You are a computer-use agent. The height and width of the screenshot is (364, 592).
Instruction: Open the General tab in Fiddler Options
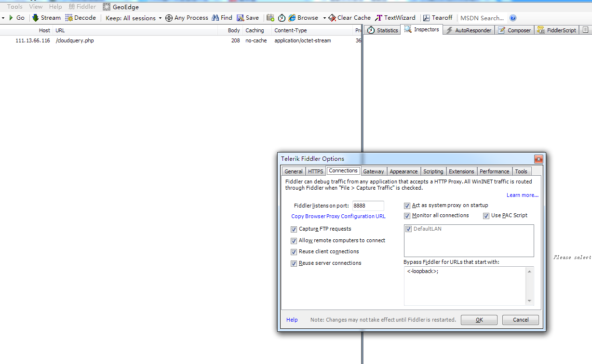(x=294, y=171)
